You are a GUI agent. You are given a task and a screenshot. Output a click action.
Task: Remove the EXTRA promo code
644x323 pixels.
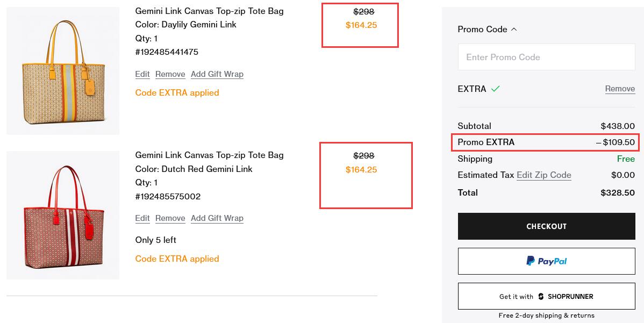pyautogui.click(x=620, y=89)
